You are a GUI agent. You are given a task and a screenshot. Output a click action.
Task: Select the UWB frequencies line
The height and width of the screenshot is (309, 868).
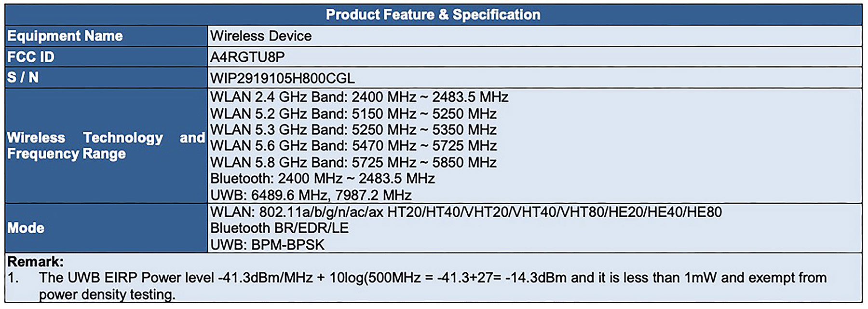tap(311, 195)
